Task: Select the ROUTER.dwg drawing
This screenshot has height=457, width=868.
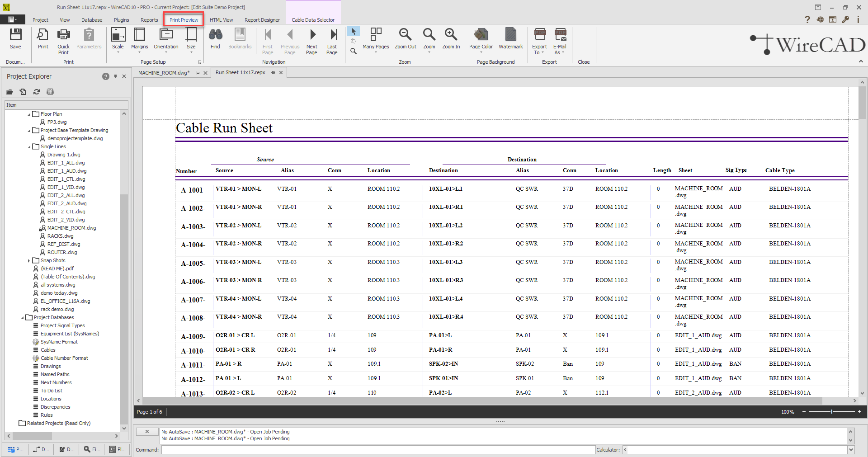Action: (x=62, y=253)
